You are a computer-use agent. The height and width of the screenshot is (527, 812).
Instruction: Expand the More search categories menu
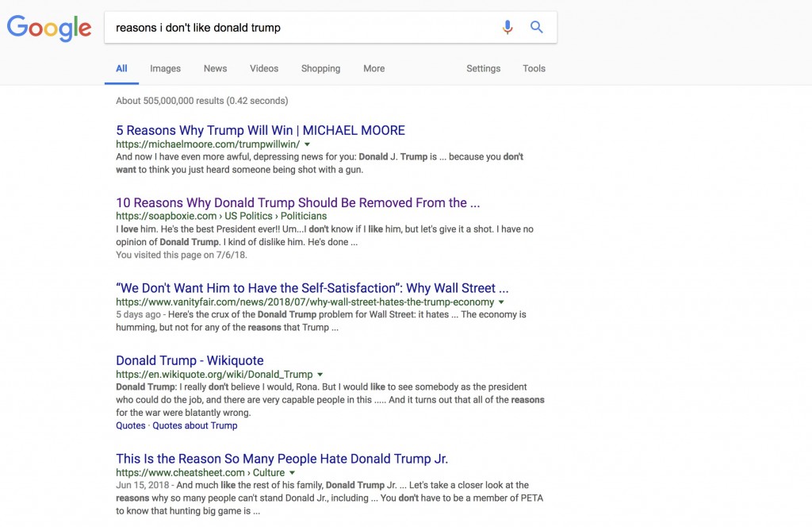pyautogui.click(x=374, y=68)
